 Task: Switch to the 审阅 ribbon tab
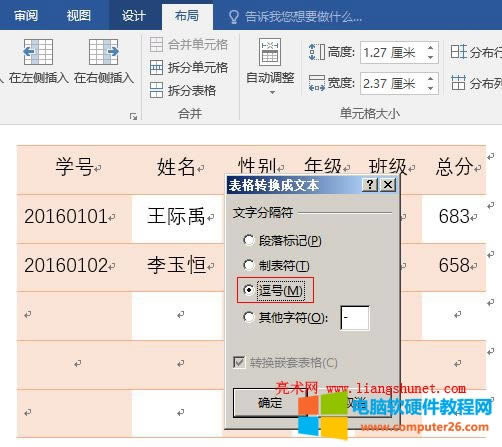pyautogui.click(x=26, y=15)
